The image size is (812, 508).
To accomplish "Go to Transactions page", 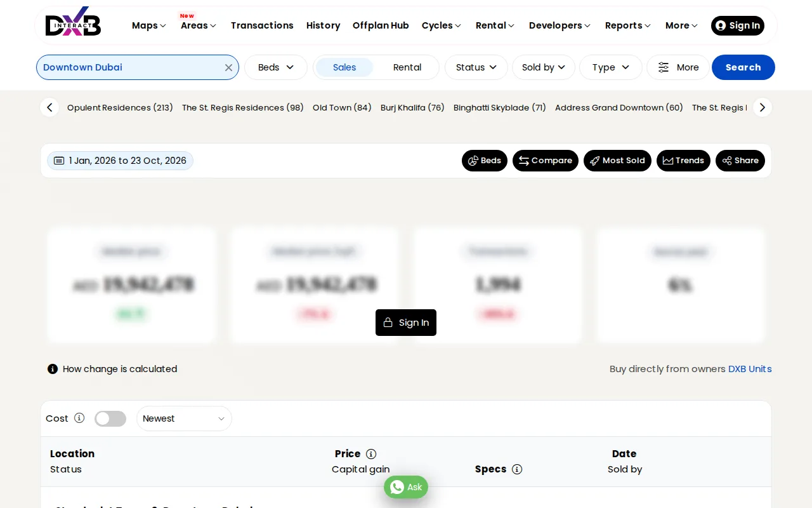I will 262,25.
